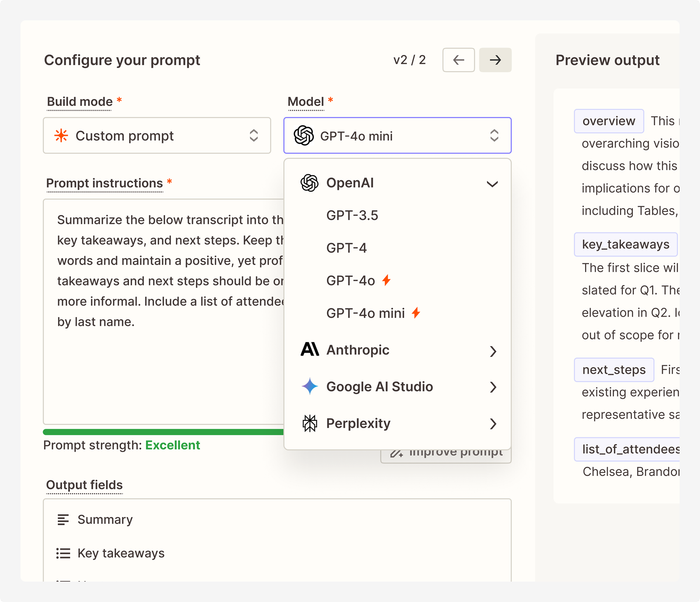Select GPT-4 from the model list
700x602 pixels.
coord(346,248)
